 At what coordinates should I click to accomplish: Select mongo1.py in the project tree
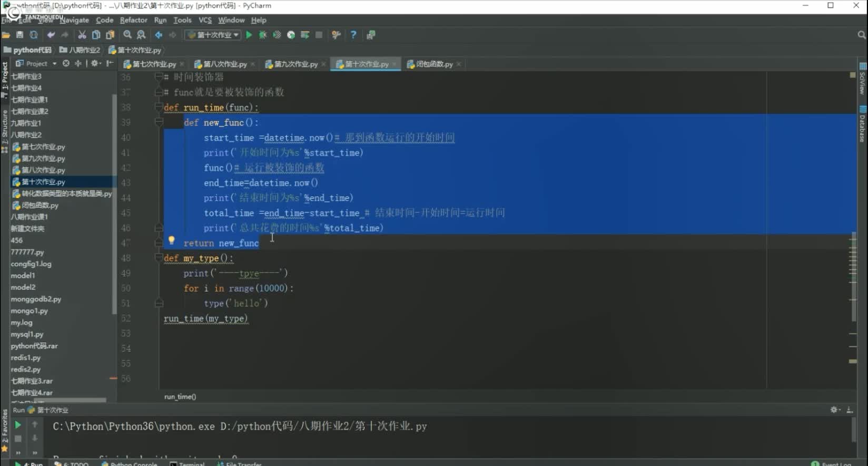pyautogui.click(x=29, y=310)
